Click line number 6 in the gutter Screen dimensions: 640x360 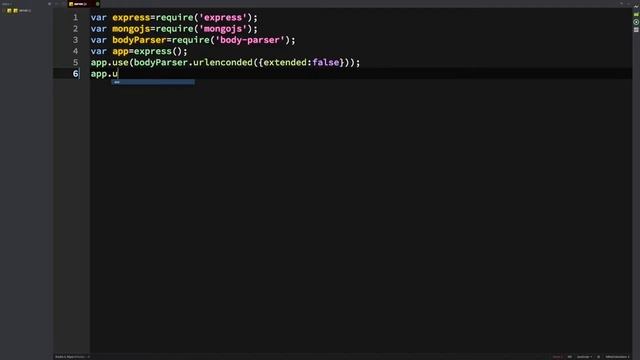tap(76, 74)
